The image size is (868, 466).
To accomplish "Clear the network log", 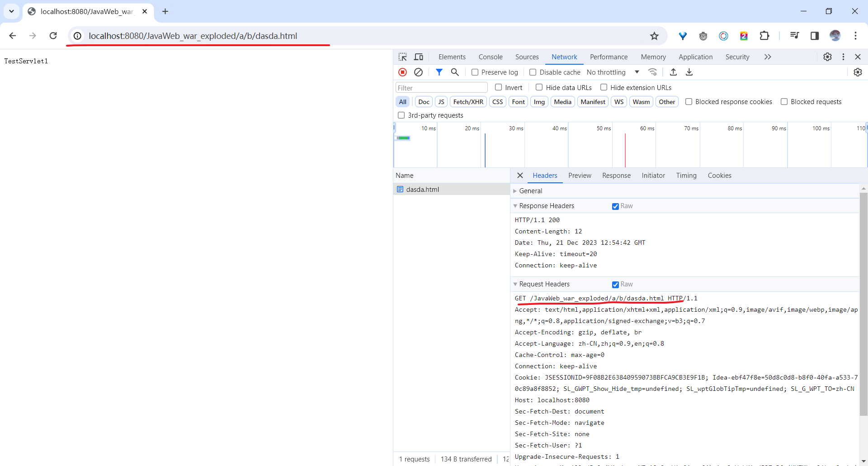I will [419, 72].
